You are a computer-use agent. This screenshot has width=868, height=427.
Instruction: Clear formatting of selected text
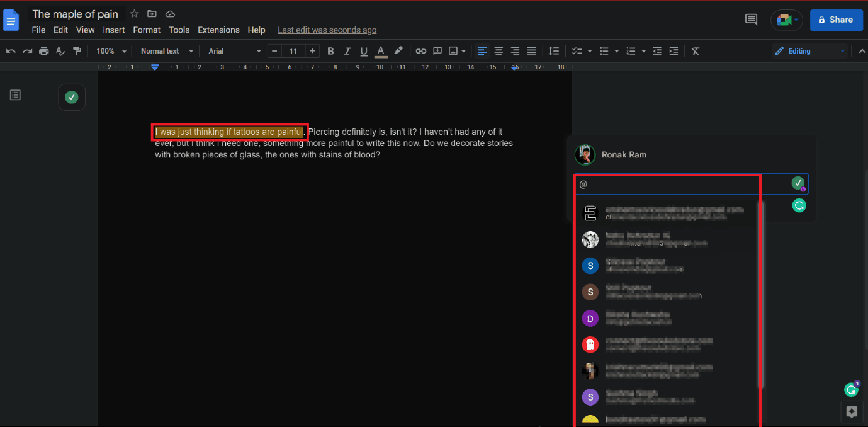[696, 51]
